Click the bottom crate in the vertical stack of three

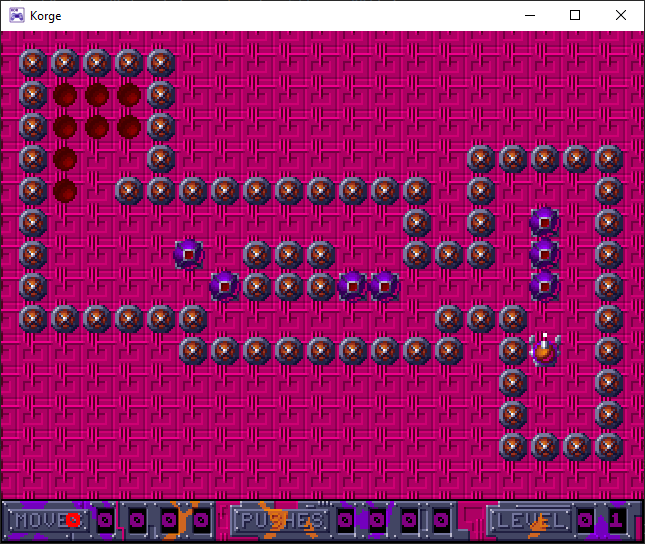[x=545, y=286]
